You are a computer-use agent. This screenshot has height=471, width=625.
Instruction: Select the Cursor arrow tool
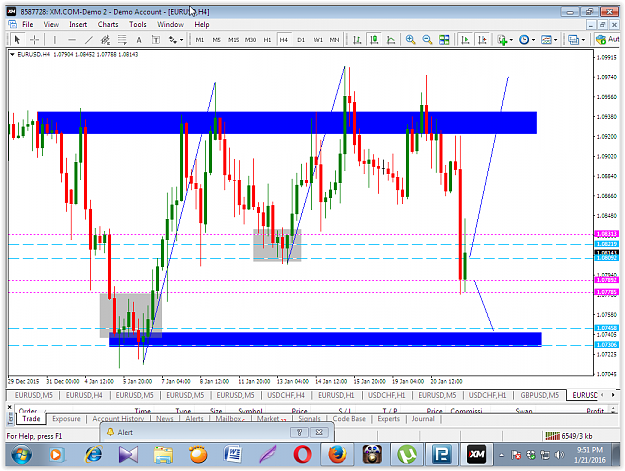click(x=17, y=39)
